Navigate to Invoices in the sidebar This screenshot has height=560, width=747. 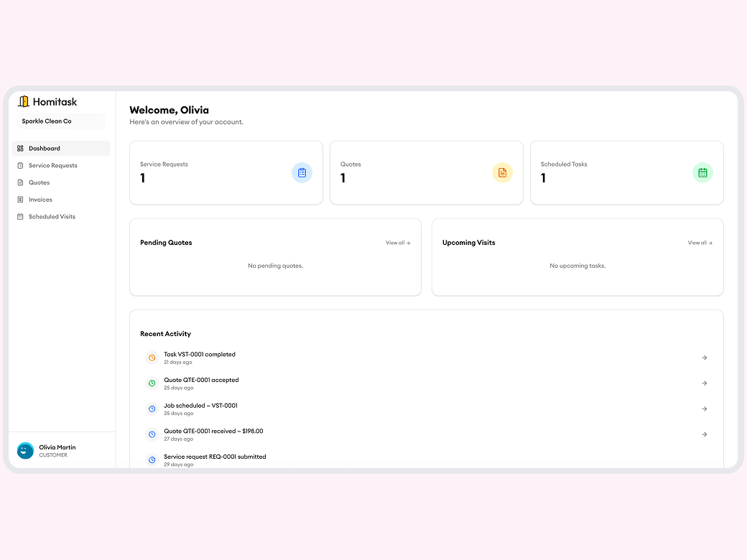40,200
